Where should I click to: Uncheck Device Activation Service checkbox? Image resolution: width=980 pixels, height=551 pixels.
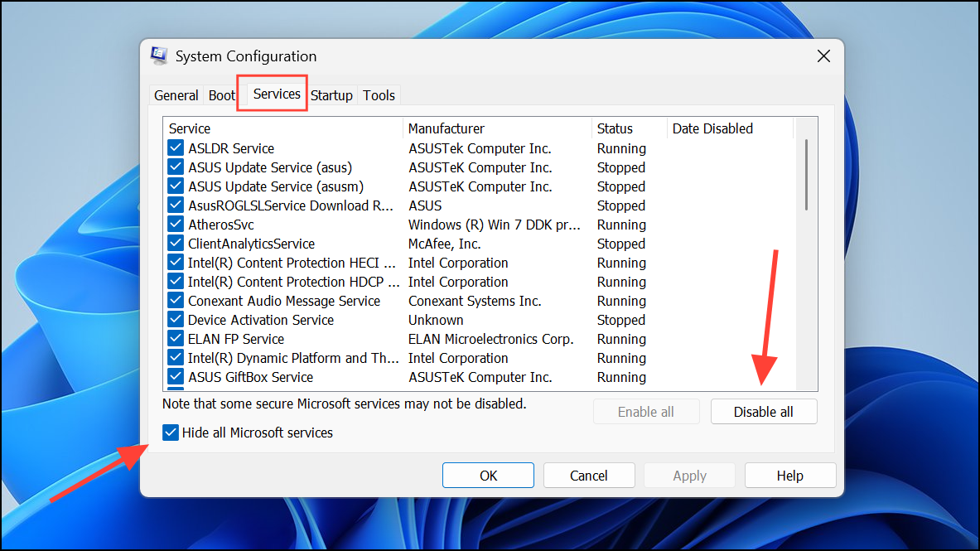point(176,320)
